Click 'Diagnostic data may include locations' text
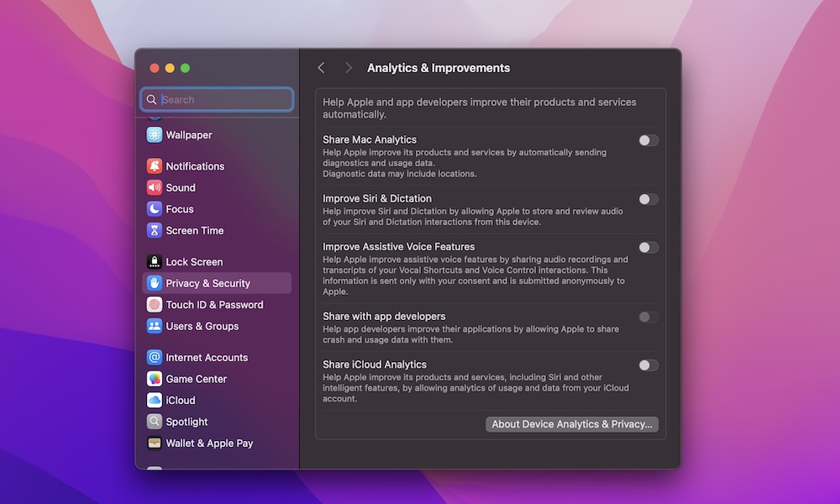Viewport: 840px width, 504px height. [x=400, y=174]
